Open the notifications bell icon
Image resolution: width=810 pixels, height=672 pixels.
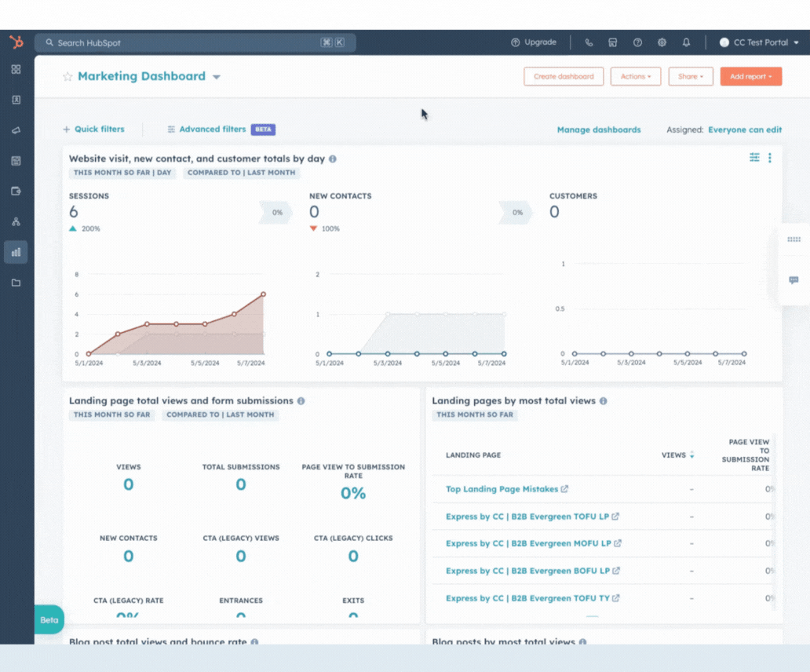click(686, 42)
